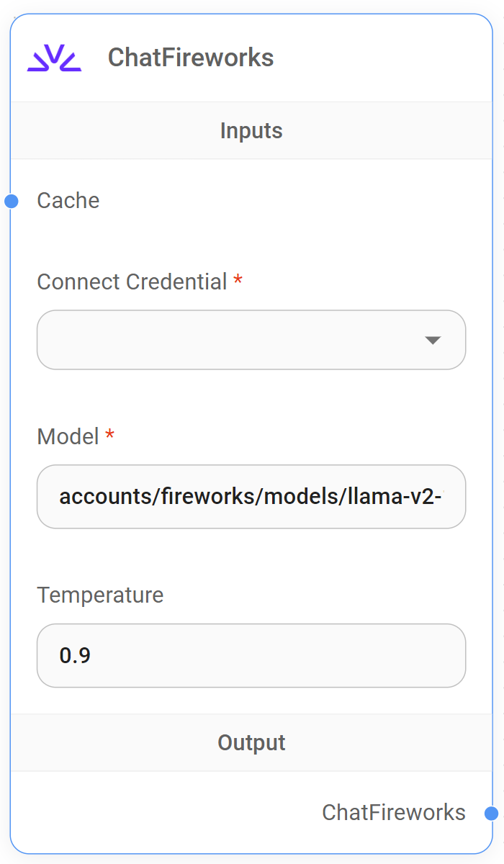
Task: Open the Connect Credential selector
Action: pos(251,339)
